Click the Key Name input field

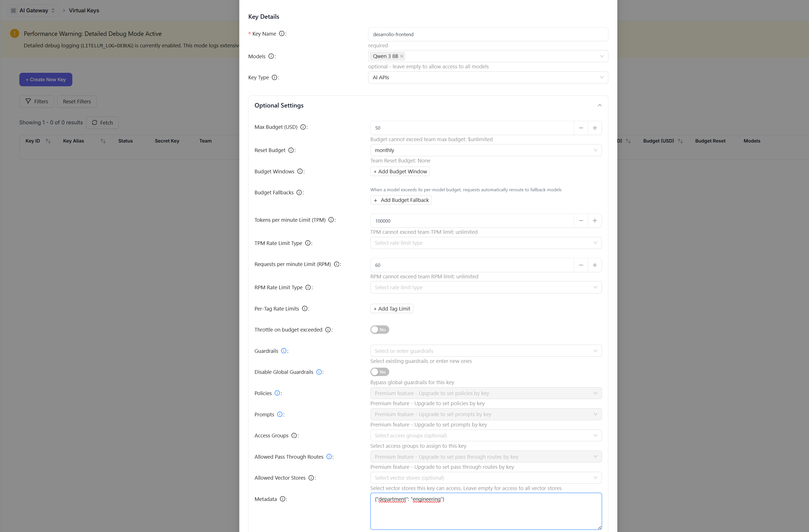[488, 34]
